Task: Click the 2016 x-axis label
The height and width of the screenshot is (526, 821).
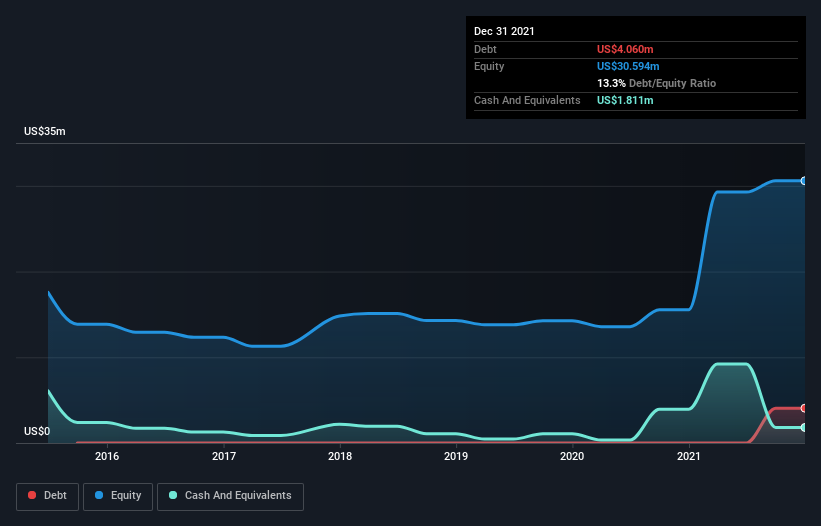Action: click(107, 456)
